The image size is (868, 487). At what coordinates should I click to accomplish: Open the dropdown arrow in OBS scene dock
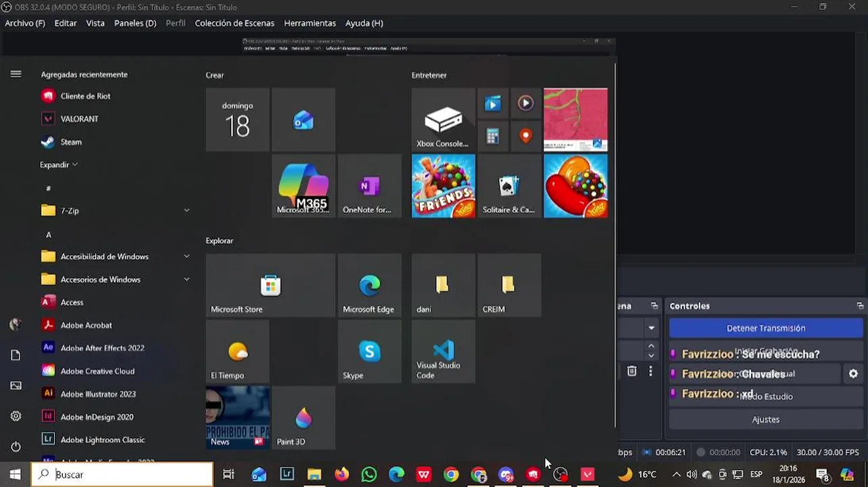pyautogui.click(x=651, y=328)
